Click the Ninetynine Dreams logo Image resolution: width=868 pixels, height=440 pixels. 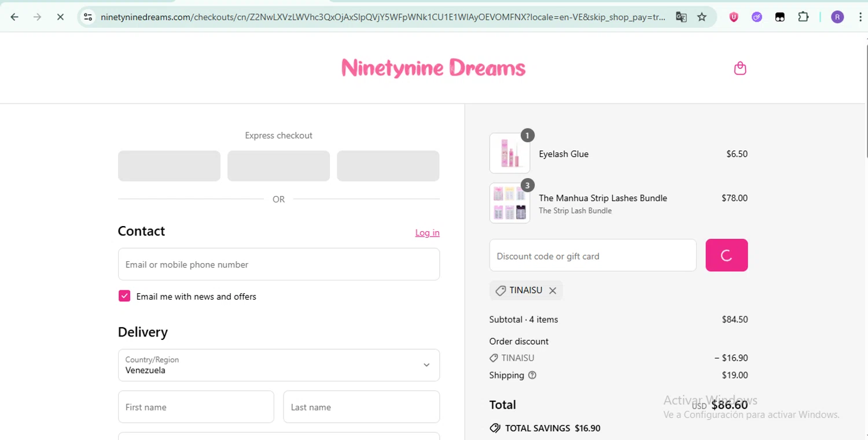tap(433, 68)
